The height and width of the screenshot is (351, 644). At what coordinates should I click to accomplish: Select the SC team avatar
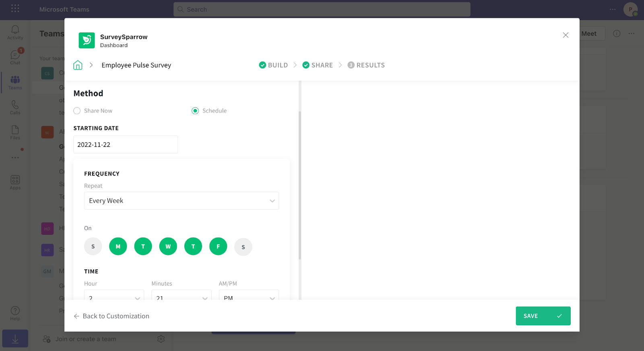[x=47, y=132]
